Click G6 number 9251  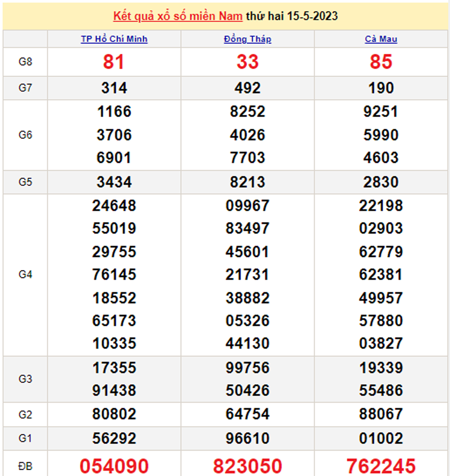click(x=381, y=112)
